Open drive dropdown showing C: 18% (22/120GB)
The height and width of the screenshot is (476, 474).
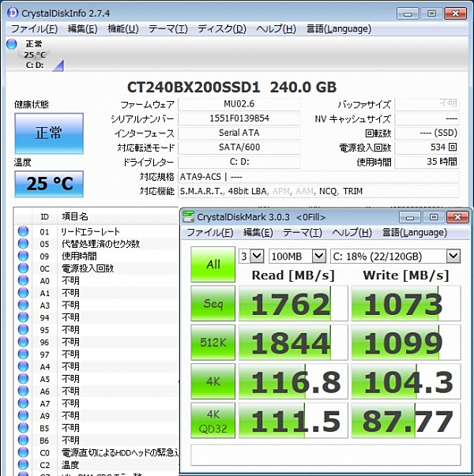pyautogui.click(x=396, y=257)
